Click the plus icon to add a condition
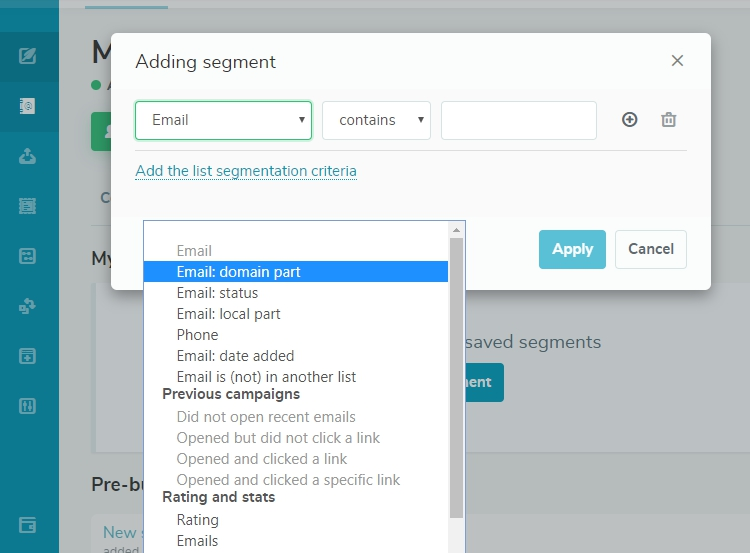Screen dimensions: 750x553 point(630,120)
